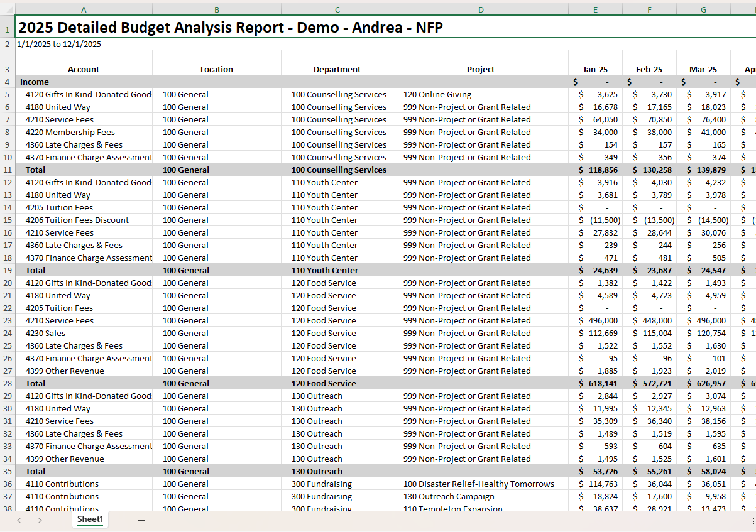This screenshot has width=756, height=532.
Task: Click Jan-25 value 496,000 in row 23
Action: [595, 320]
